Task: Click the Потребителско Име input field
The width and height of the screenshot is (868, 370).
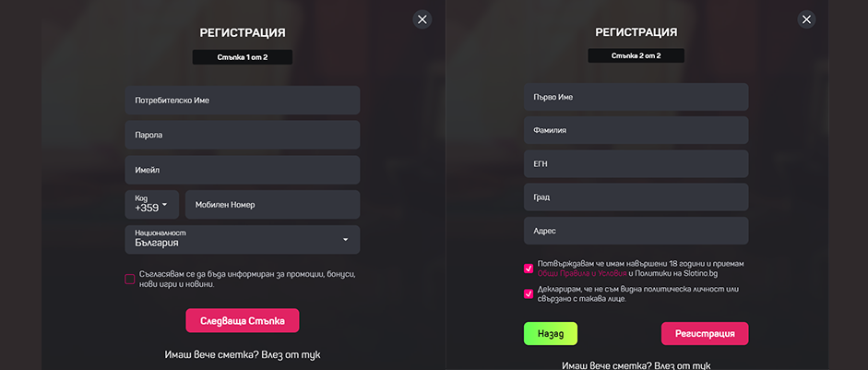Action: click(242, 101)
